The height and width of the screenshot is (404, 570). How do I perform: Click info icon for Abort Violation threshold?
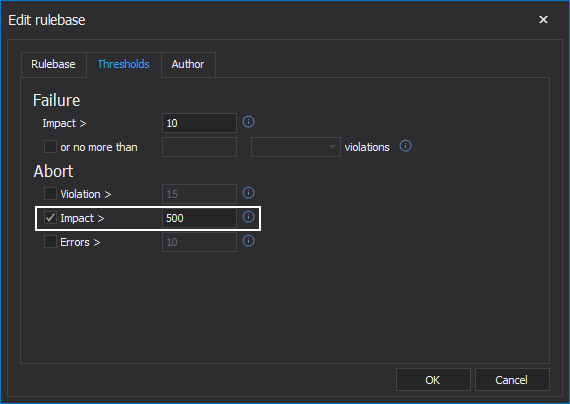point(248,193)
